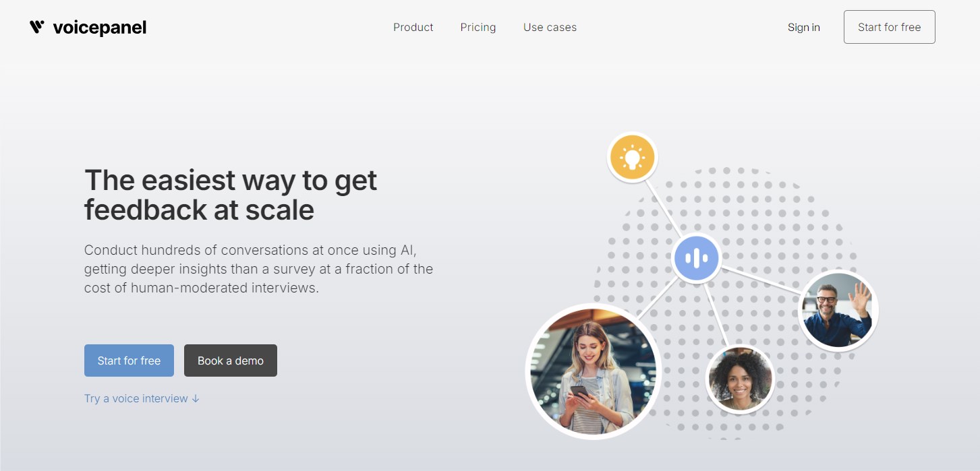This screenshot has height=471, width=980.
Task: Click the paragraph about AI conversations
Action: [x=258, y=269]
